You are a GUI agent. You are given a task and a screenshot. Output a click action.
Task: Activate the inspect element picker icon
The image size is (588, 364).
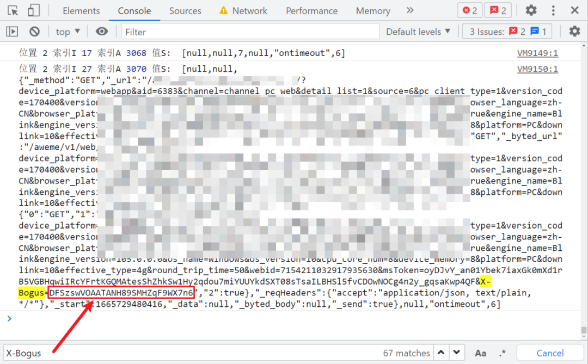point(13,10)
